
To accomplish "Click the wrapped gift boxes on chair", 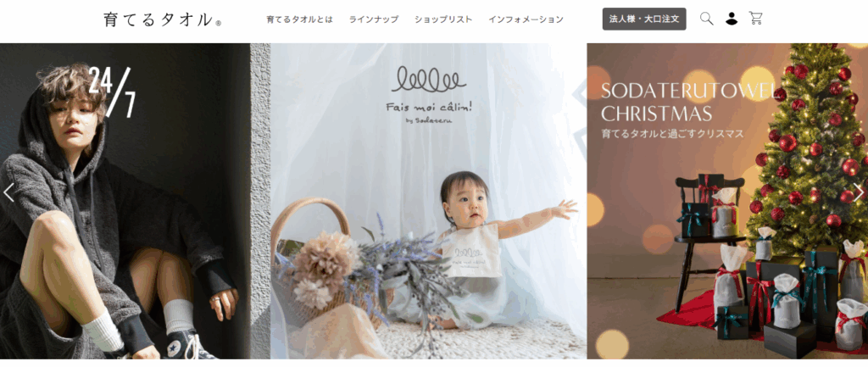I will click(x=710, y=206).
